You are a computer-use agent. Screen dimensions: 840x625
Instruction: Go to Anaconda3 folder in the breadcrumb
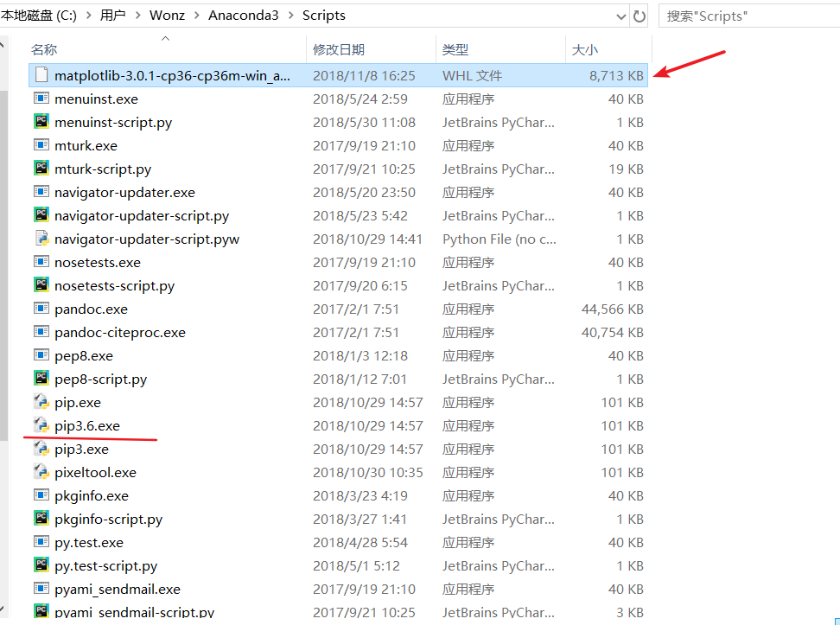[243, 16]
